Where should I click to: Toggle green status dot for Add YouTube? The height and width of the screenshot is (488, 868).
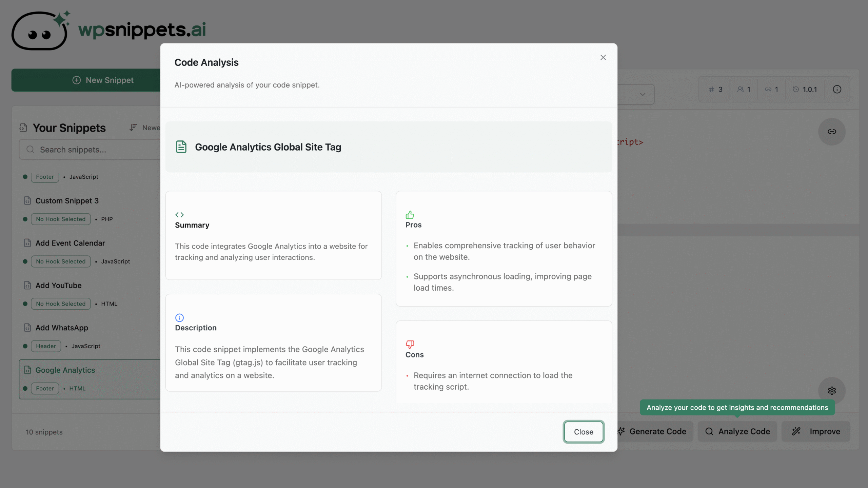click(25, 304)
